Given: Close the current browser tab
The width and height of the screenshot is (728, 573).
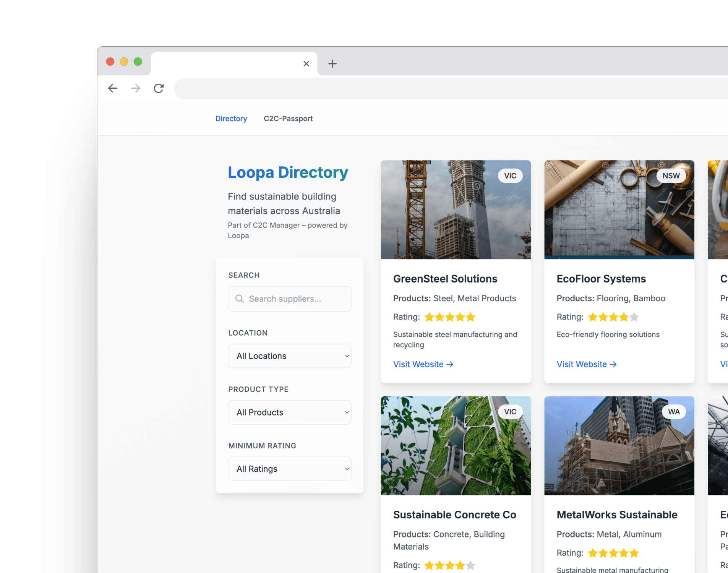Looking at the screenshot, I should click(306, 64).
